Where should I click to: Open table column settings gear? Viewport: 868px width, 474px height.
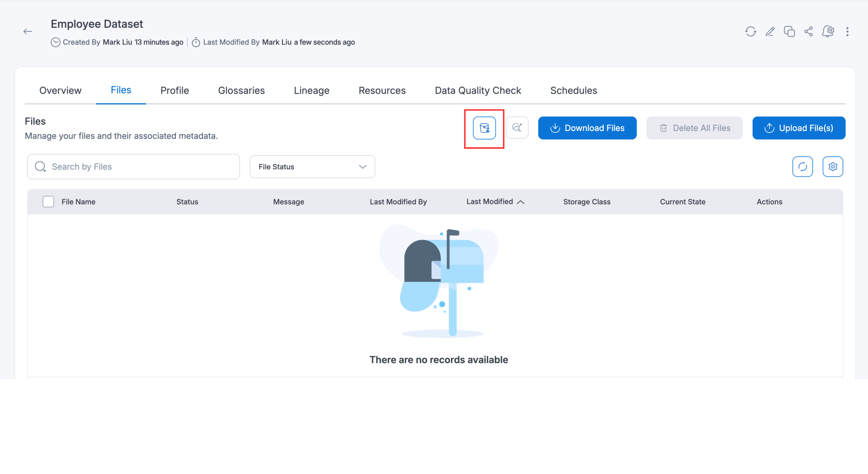(833, 167)
